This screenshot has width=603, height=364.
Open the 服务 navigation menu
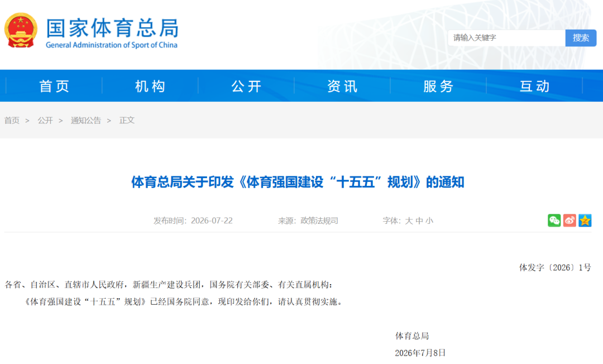coord(439,86)
